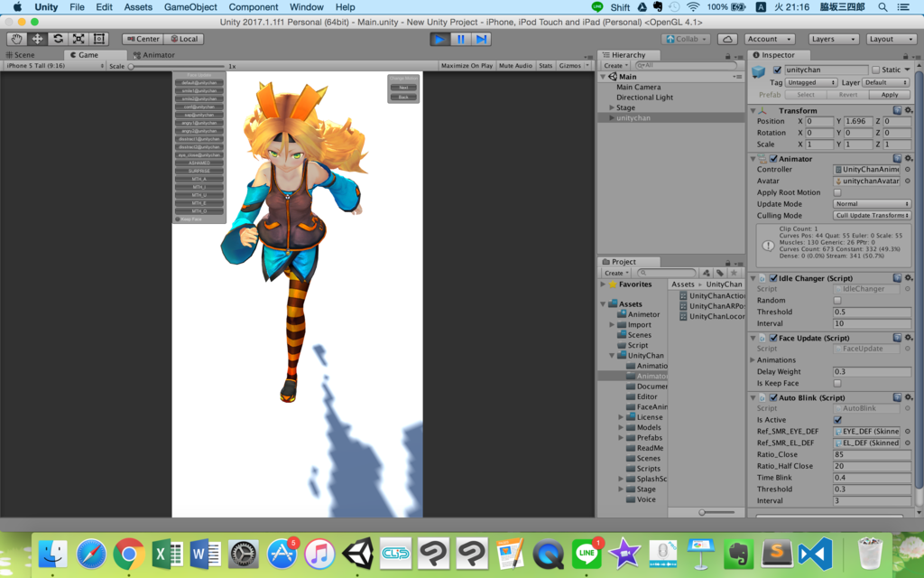Open the Account dropdown
924x578 pixels.
pos(769,39)
